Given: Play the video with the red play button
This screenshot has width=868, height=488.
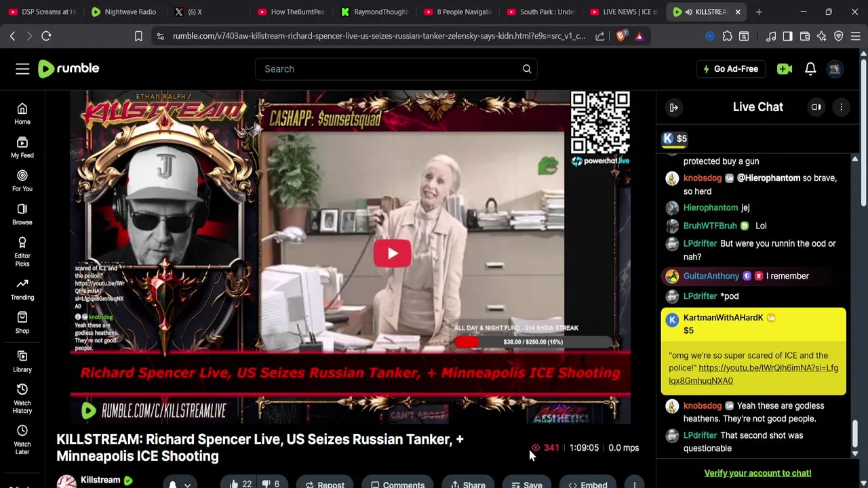Looking at the screenshot, I should 392,253.
